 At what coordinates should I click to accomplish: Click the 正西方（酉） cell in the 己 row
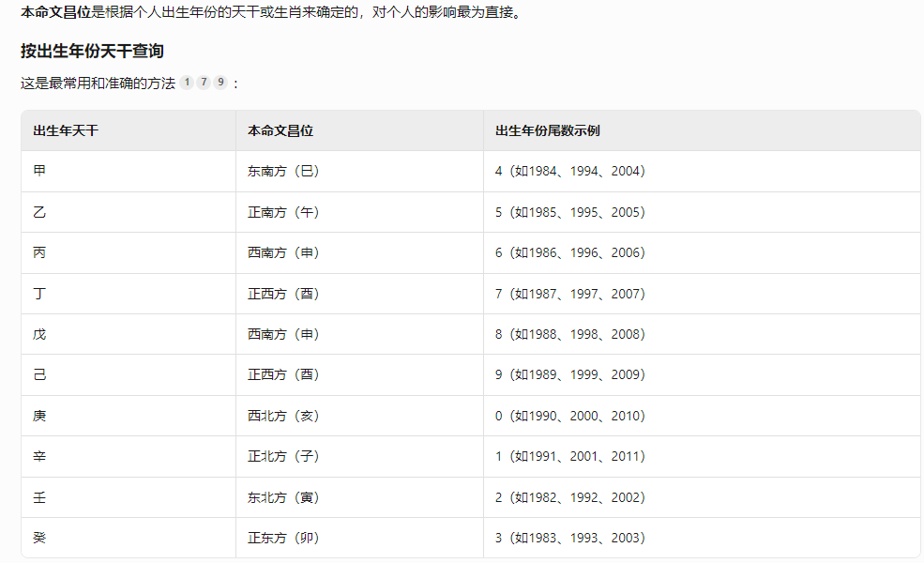click(283, 375)
